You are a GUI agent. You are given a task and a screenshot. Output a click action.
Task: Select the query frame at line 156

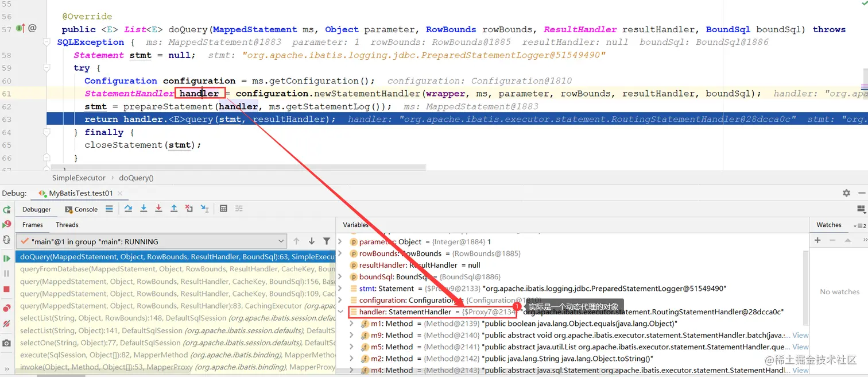click(x=175, y=282)
